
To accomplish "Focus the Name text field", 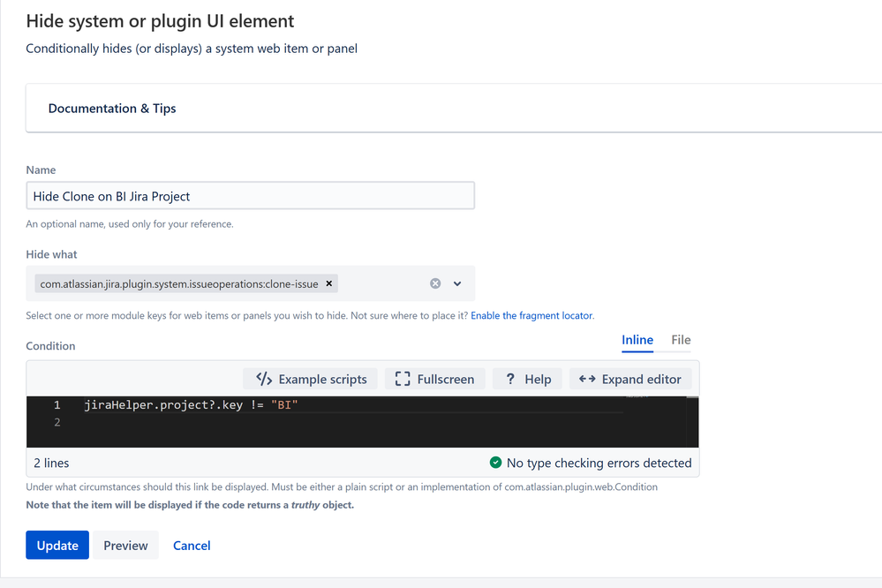I will (x=250, y=196).
